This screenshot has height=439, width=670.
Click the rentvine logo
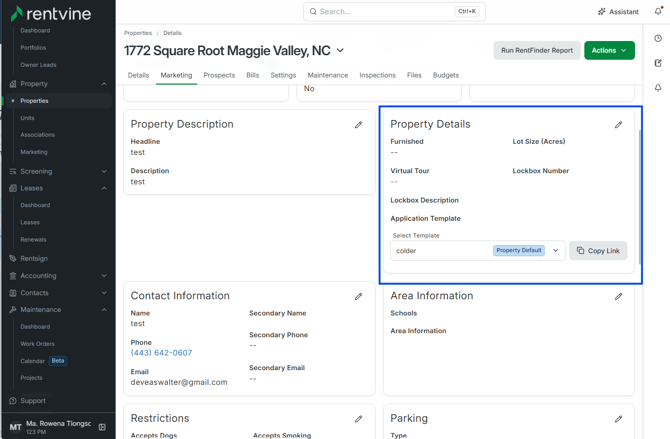pyautogui.click(x=50, y=14)
